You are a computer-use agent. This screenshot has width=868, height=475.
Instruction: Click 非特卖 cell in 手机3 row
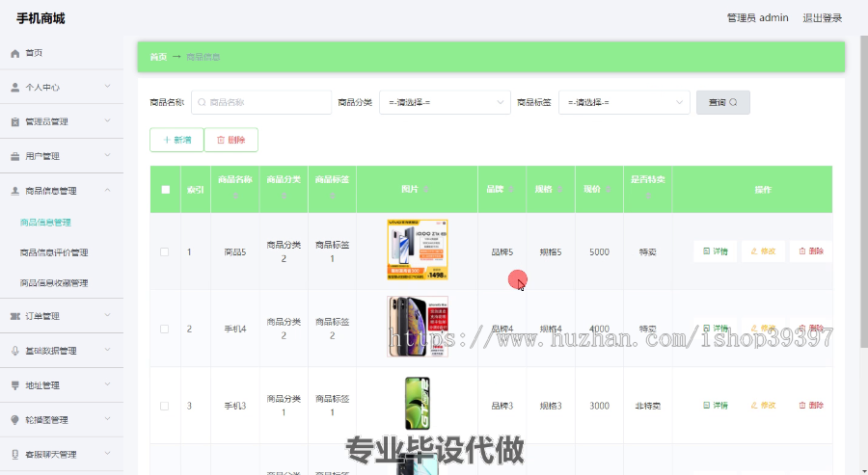pyautogui.click(x=648, y=406)
